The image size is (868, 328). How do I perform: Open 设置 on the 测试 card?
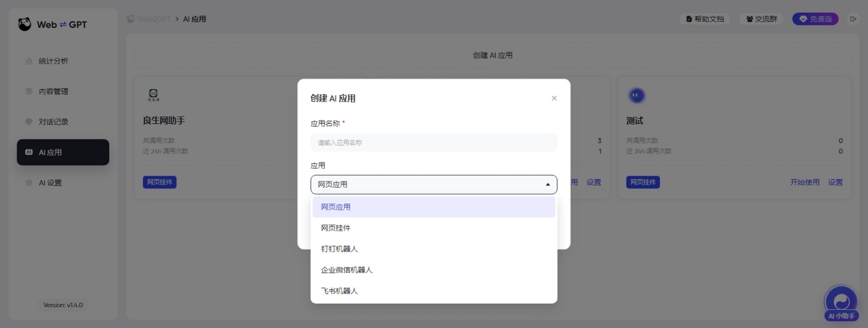(836, 182)
